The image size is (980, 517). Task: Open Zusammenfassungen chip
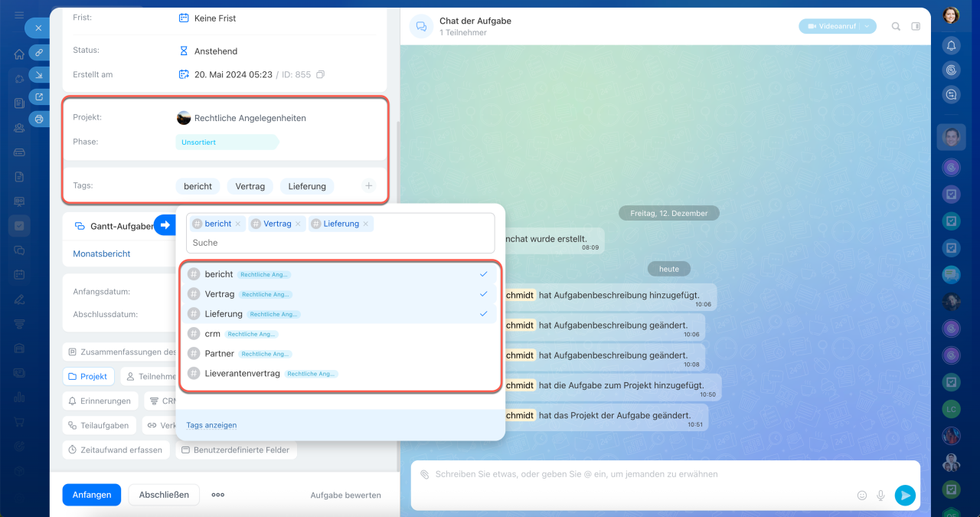(x=119, y=352)
